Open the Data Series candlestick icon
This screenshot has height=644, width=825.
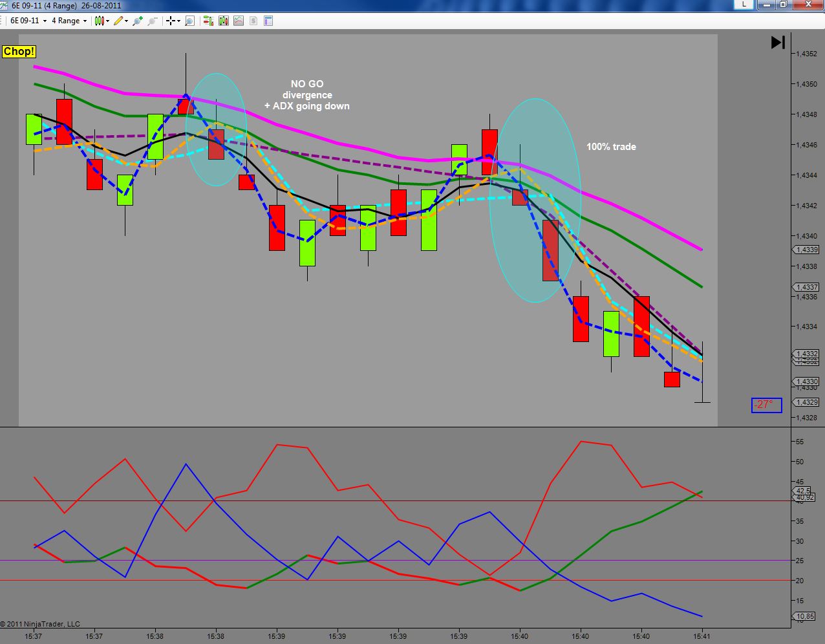[224, 21]
